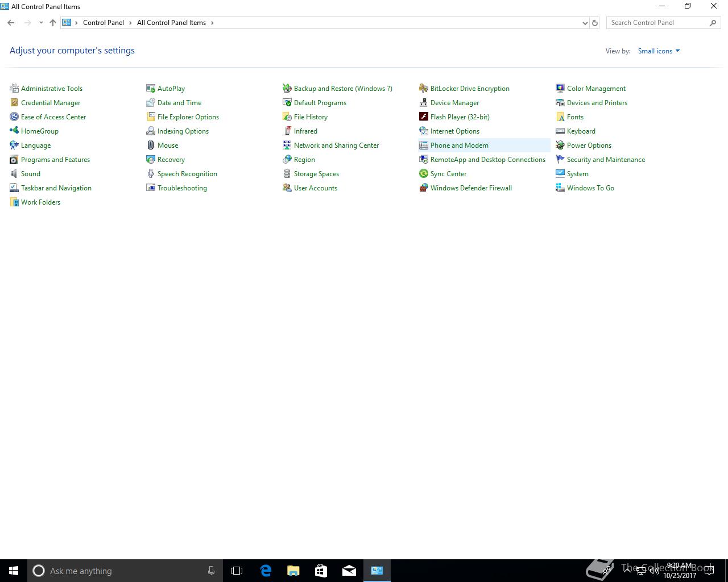The height and width of the screenshot is (582, 728).
Task: Open the Devices and Printers link
Action: click(x=597, y=102)
